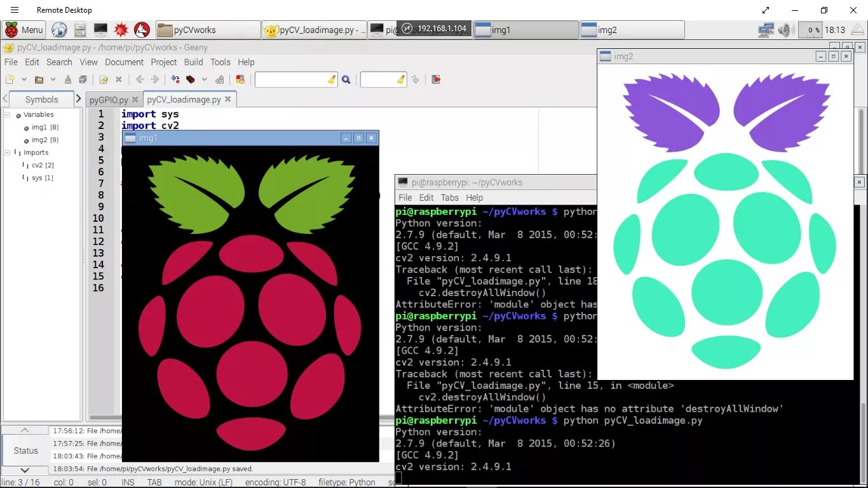
Task: Open the build icon dropdown arrow
Action: click(205, 79)
